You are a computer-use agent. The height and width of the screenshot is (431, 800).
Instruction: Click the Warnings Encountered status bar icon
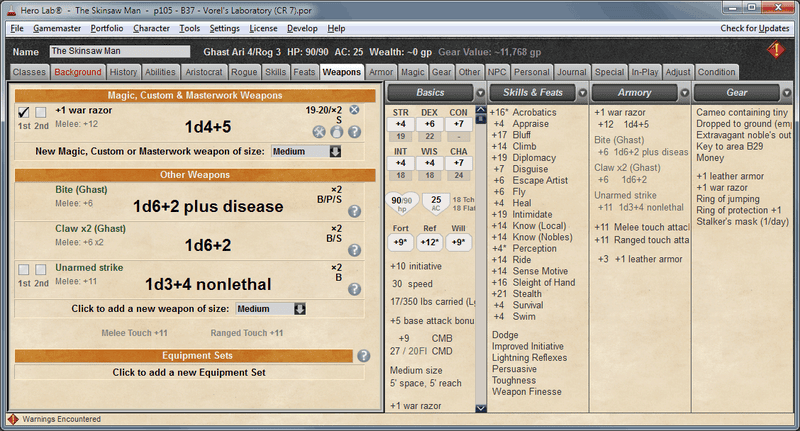coord(12,419)
